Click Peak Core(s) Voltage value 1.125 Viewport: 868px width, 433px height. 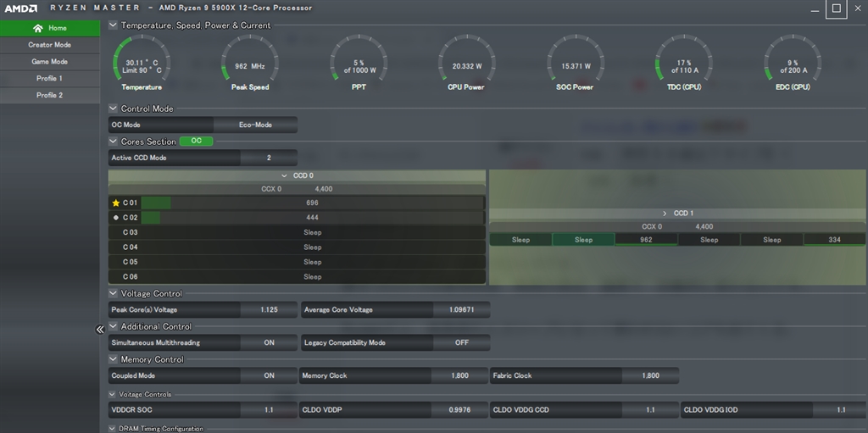click(x=269, y=310)
